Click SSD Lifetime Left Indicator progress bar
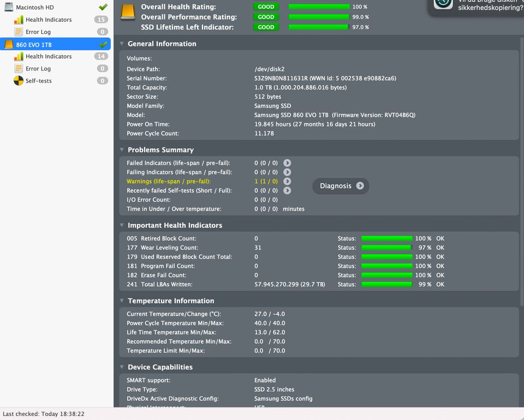Screen dimensions: 524x420 [319, 27]
